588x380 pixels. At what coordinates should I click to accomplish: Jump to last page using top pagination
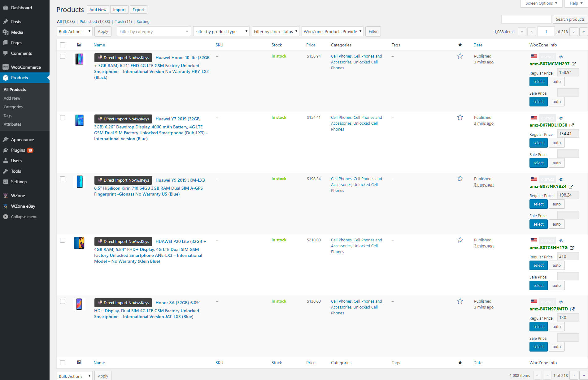(583, 32)
